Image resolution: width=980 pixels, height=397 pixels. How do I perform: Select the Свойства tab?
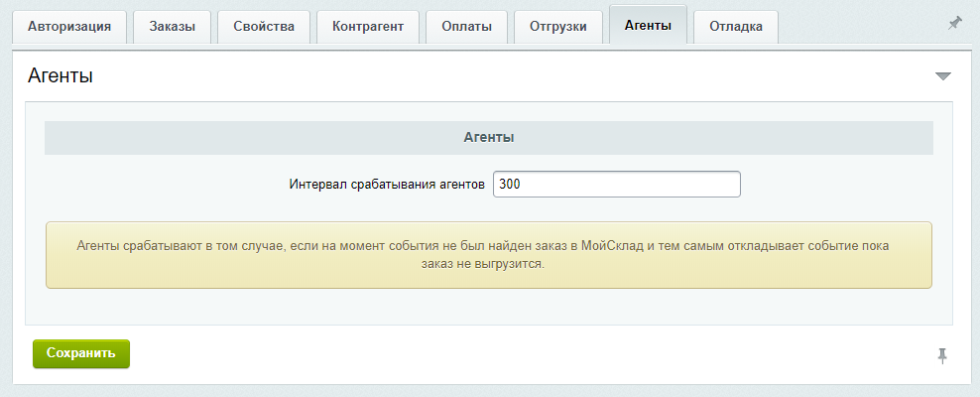point(264,27)
